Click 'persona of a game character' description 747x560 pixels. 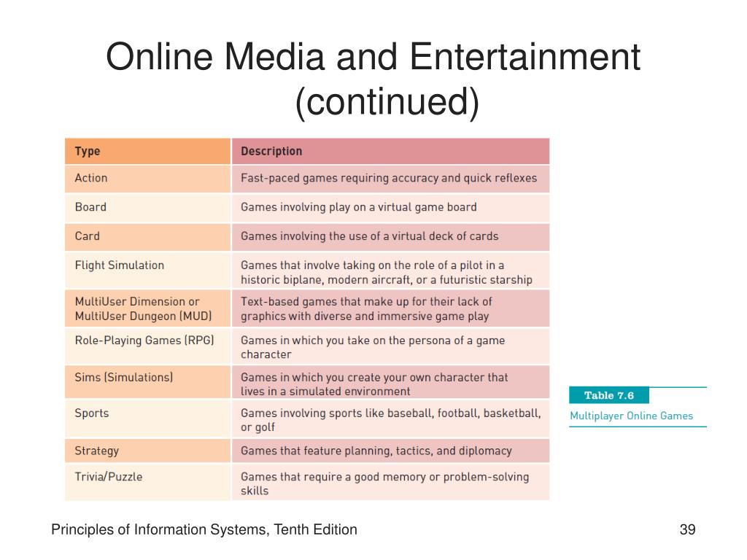click(x=391, y=346)
